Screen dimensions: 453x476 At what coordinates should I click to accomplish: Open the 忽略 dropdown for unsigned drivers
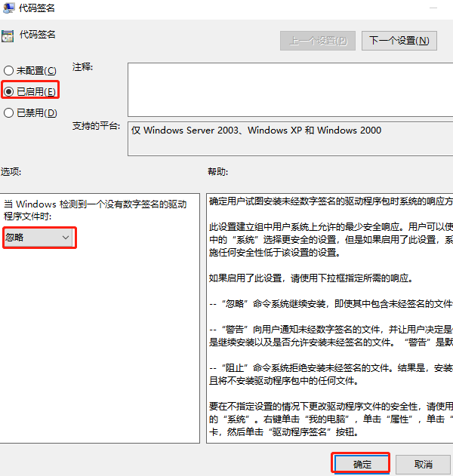pyautogui.click(x=38, y=238)
